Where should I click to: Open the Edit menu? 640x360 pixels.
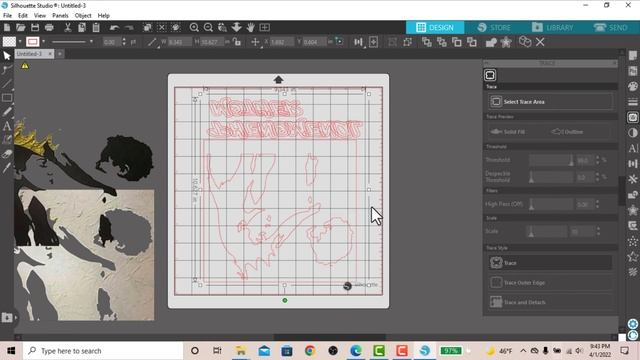pos(23,16)
